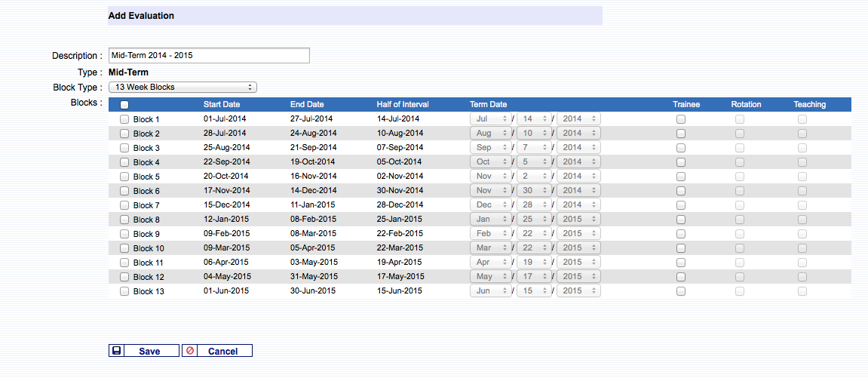Toggle Trainee checkbox for Block 3
The width and height of the screenshot is (868, 378).
(x=681, y=148)
